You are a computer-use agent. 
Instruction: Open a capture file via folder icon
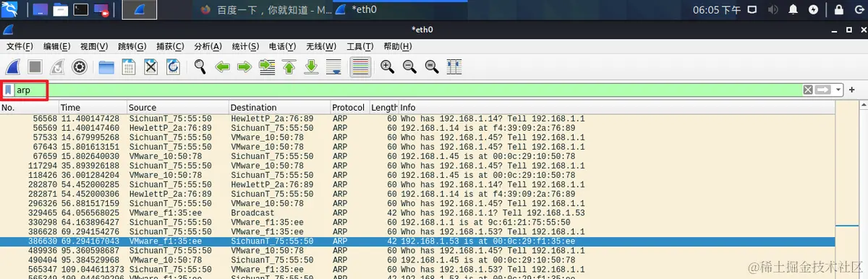click(x=106, y=67)
